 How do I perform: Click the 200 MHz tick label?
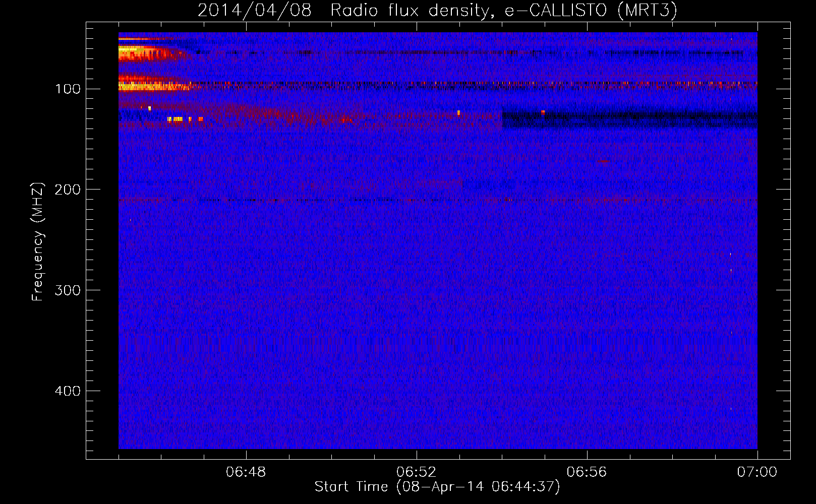tap(68, 190)
